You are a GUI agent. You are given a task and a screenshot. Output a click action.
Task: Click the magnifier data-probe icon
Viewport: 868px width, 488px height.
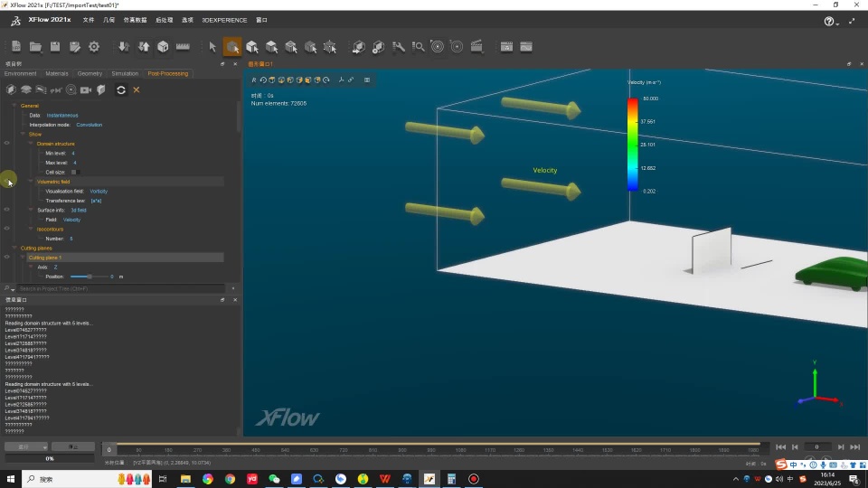click(x=418, y=47)
